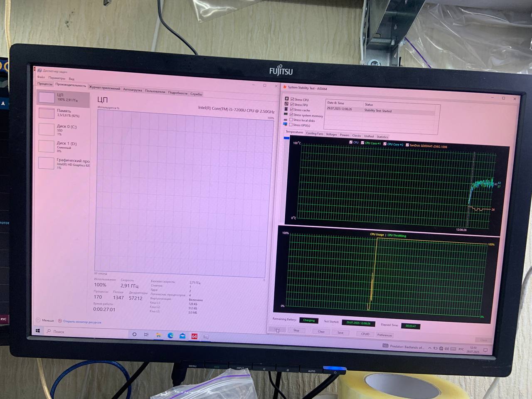Show hidden system tray icons
532x399 pixels.
pos(430,348)
